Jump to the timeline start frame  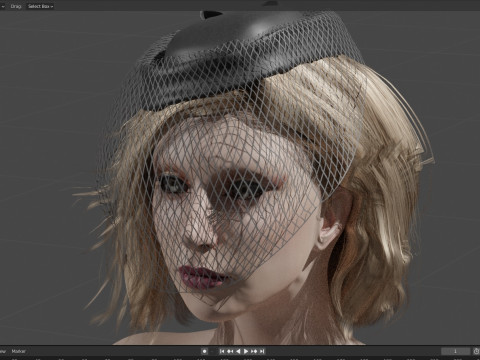[222, 351]
